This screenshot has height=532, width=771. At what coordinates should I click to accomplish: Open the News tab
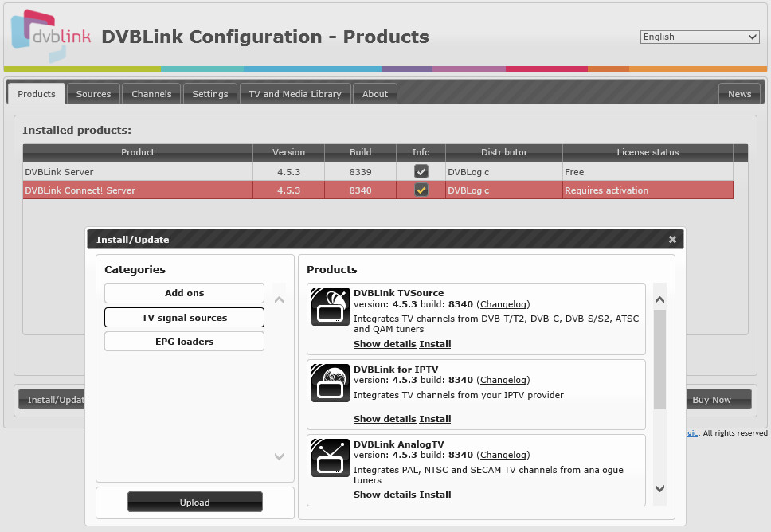pos(739,93)
